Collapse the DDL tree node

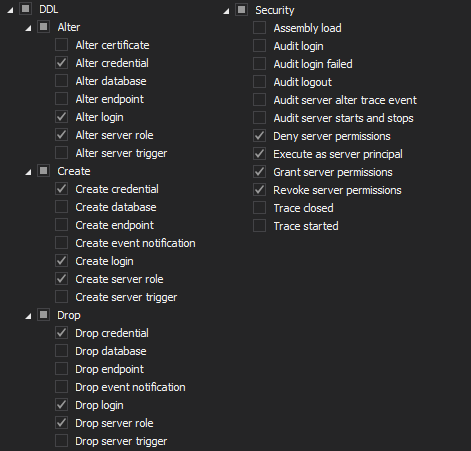10,11
